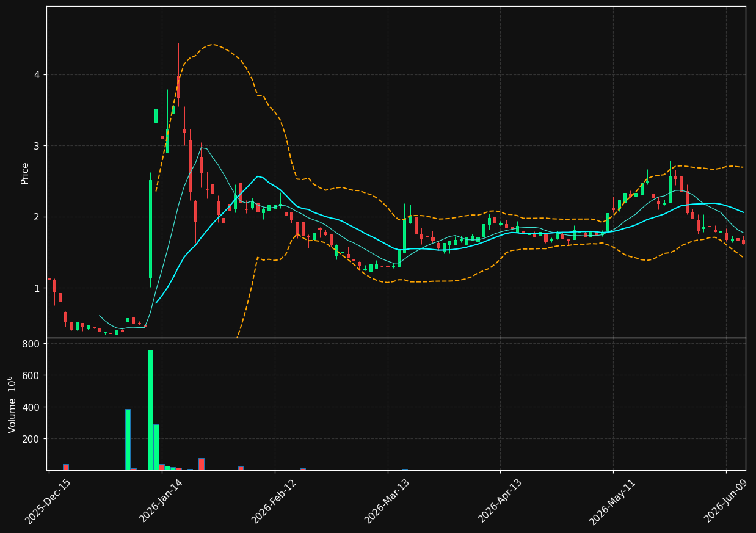Click the Price axis title
756x533 pixels.
point(25,173)
